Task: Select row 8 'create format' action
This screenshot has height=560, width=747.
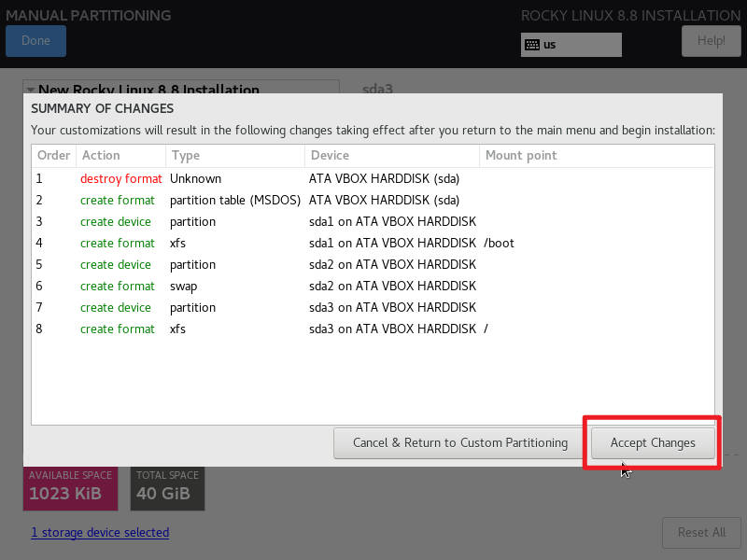Action: tap(118, 329)
